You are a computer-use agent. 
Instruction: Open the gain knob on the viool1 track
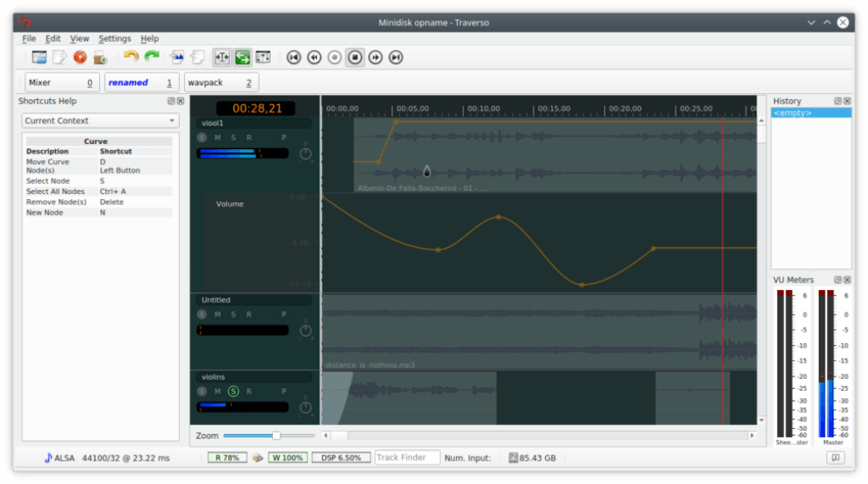pos(305,153)
